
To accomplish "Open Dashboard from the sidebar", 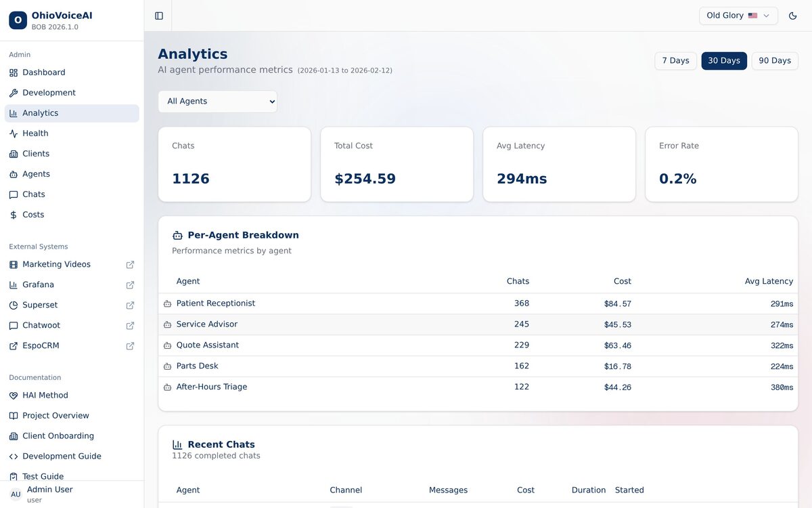I will pyautogui.click(x=44, y=72).
